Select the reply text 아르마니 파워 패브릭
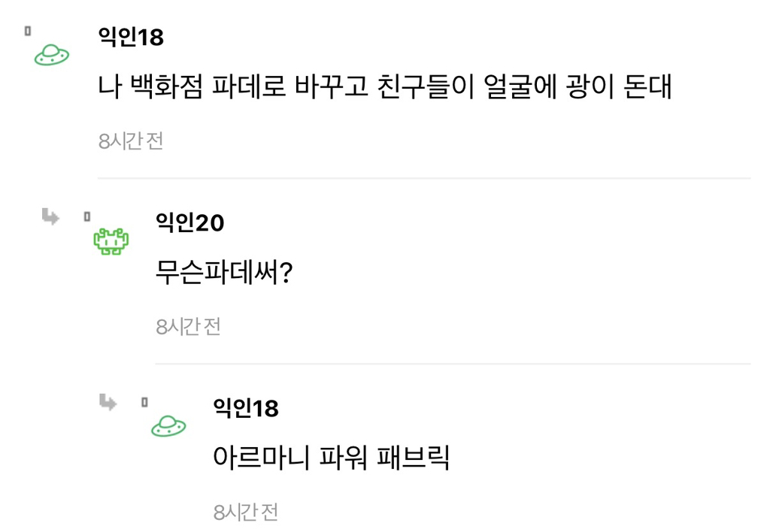The height and width of the screenshot is (532, 770). click(x=332, y=458)
